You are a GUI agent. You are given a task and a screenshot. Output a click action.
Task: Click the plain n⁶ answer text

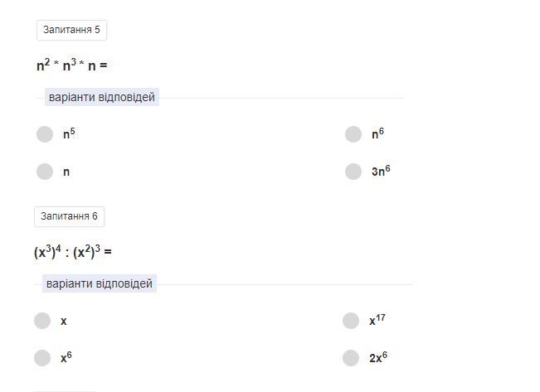pos(377,133)
